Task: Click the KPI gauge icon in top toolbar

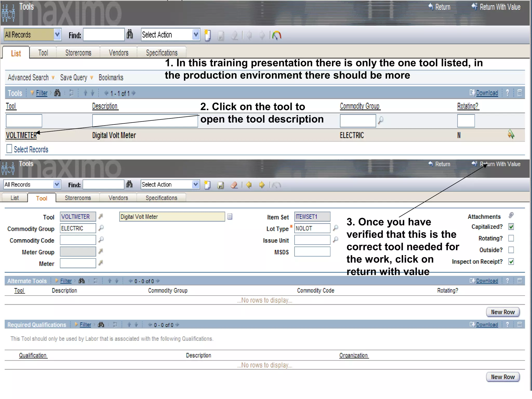Action: click(x=277, y=35)
